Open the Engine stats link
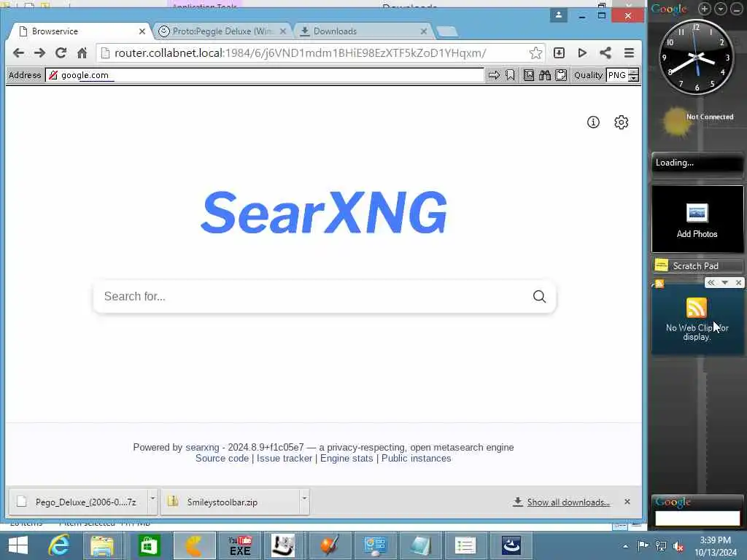Screen dimensions: 747x560 click(347, 458)
